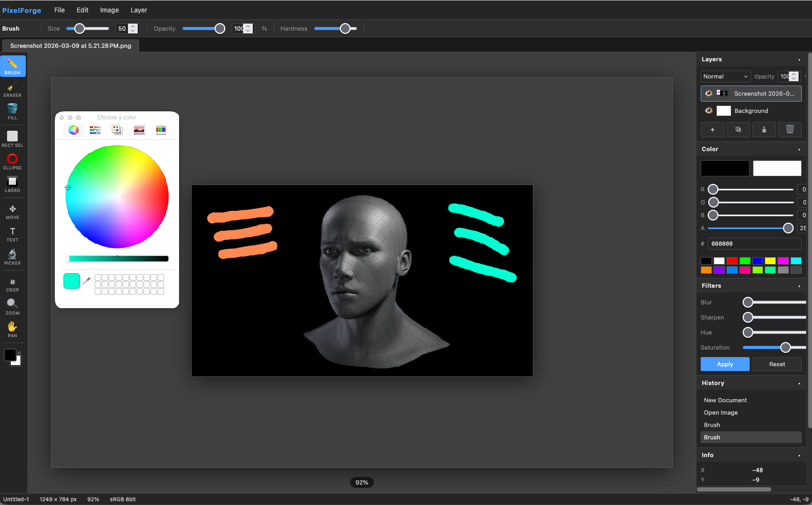Image resolution: width=812 pixels, height=505 pixels.
Task: Open the Normal blend mode dropdown
Action: tap(725, 76)
